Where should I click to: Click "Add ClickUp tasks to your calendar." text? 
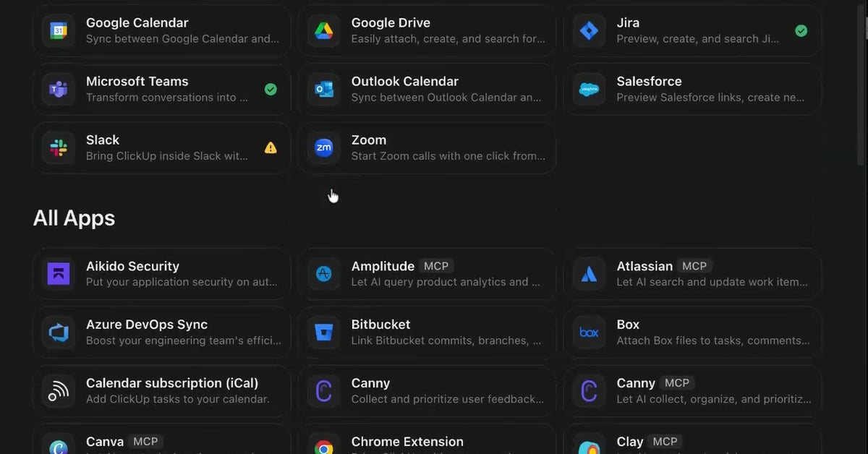tap(178, 399)
